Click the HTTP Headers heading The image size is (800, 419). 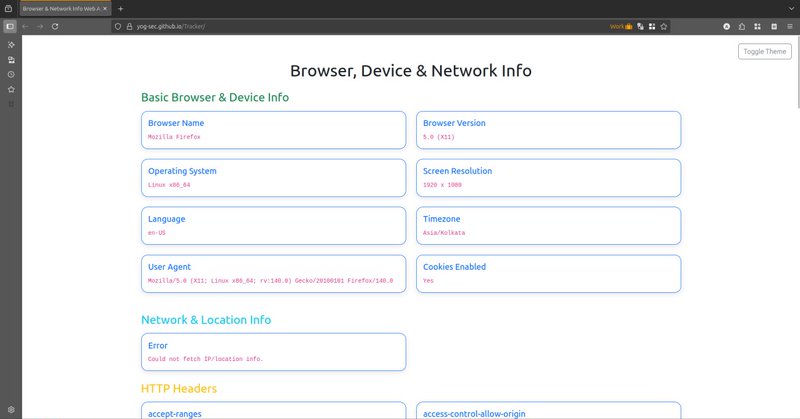(x=179, y=389)
